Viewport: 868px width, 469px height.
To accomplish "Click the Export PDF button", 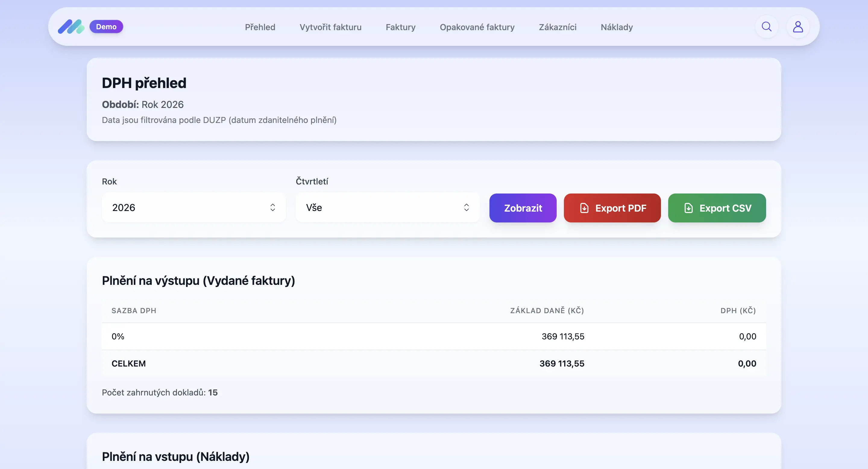I will click(612, 208).
